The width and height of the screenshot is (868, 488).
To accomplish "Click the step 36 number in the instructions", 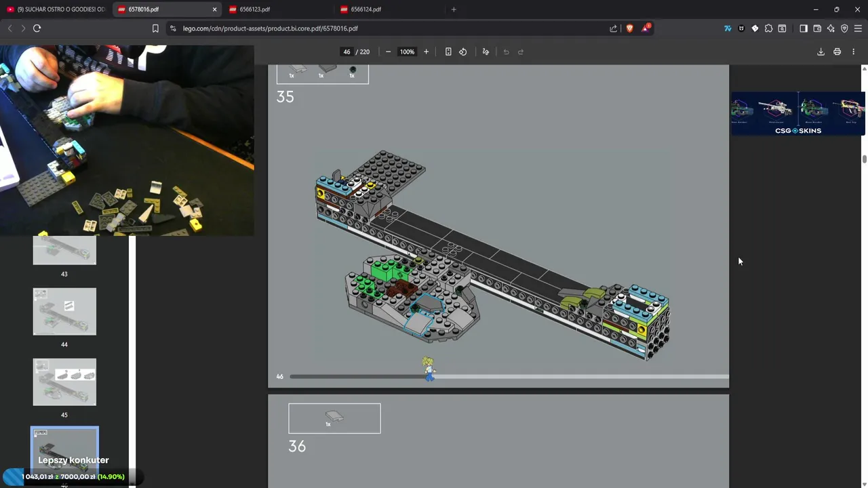I will coord(297,446).
